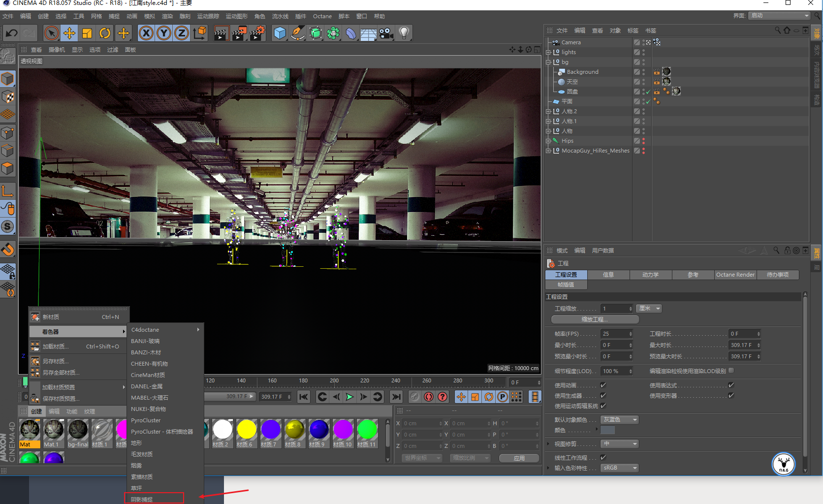This screenshot has width=823, height=504.
Task: Open the 厘米 unit dropdown
Action: pyautogui.click(x=649, y=309)
